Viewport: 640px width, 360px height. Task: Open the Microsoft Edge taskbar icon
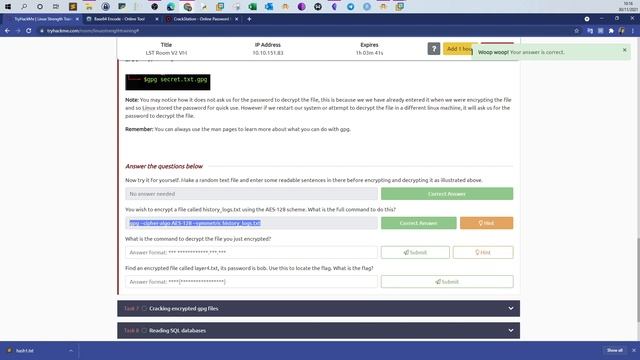pos(171,7)
